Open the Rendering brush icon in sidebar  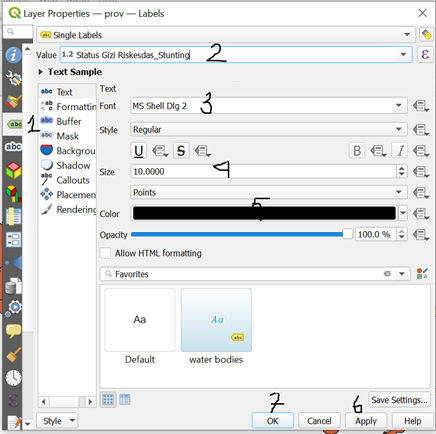click(13, 355)
